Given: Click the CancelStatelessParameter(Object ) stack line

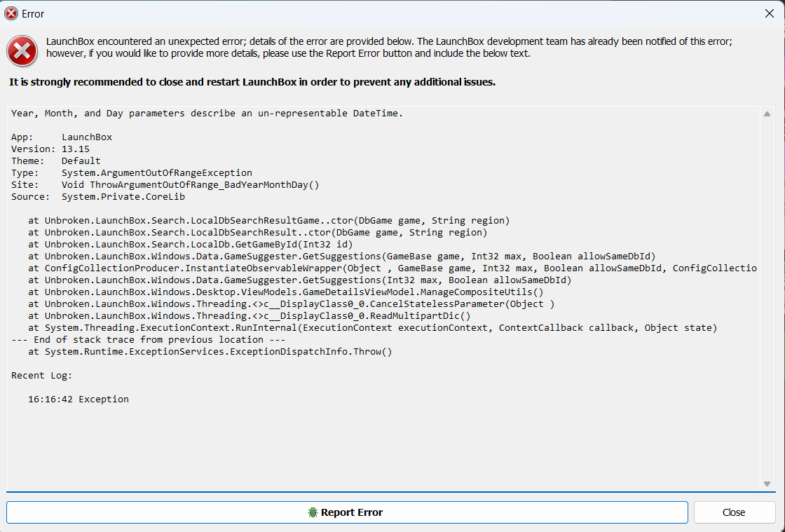Looking at the screenshot, I should 292,303.
